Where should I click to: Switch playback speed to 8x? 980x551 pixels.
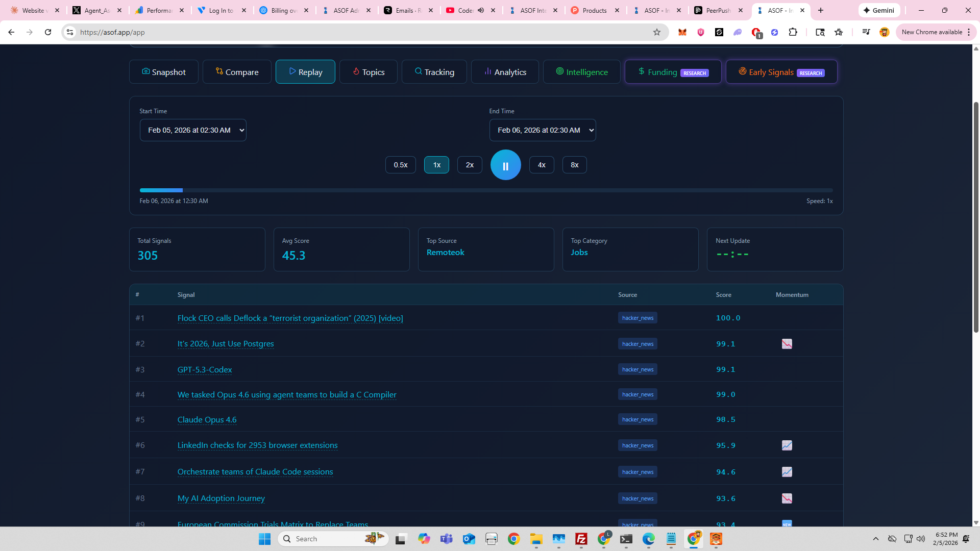click(574, 165)
